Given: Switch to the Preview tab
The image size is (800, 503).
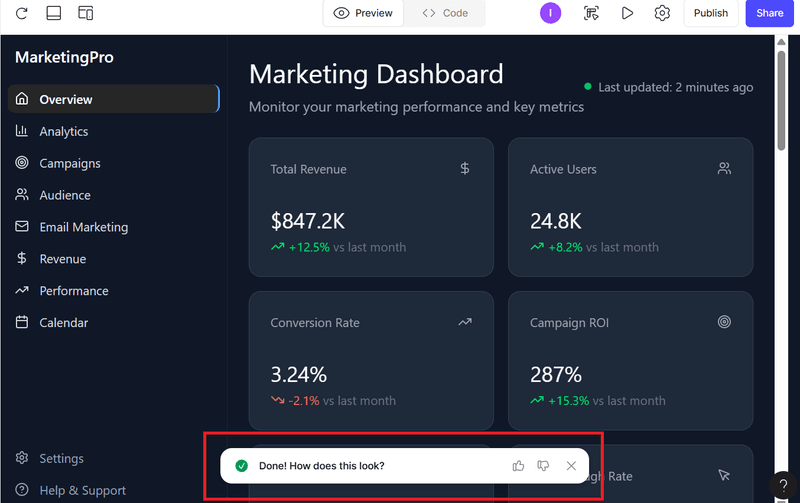Looking at the screenshot, I should pyautogui.click(x=363, y=13).
